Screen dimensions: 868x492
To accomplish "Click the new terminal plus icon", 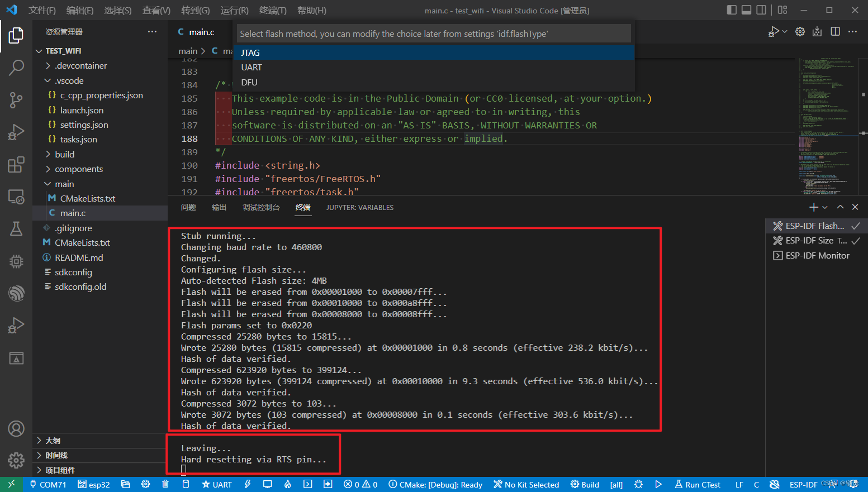I will click(814, 207).
